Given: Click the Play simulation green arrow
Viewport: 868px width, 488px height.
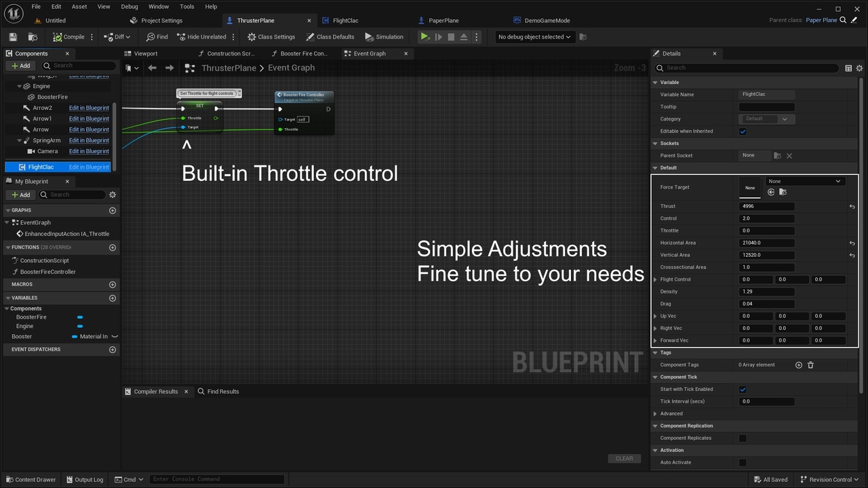Looking at the screenshot, I should pyautogui.click(x=425, y=37).
